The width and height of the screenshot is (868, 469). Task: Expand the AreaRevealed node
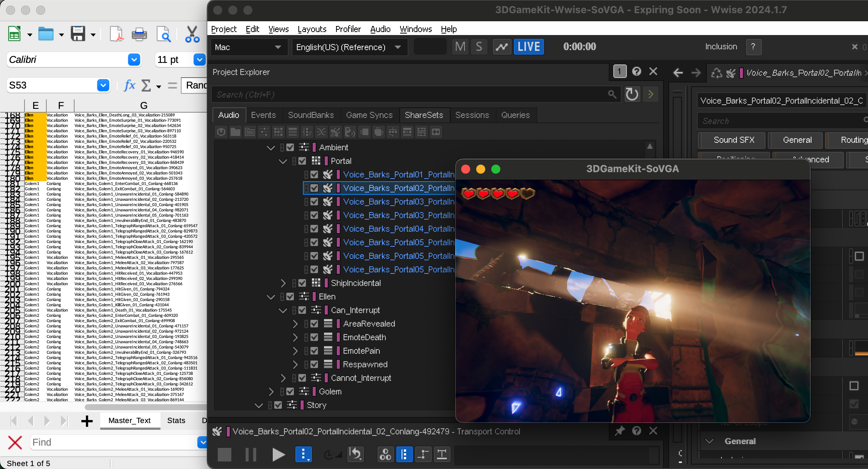pos(295,324)
